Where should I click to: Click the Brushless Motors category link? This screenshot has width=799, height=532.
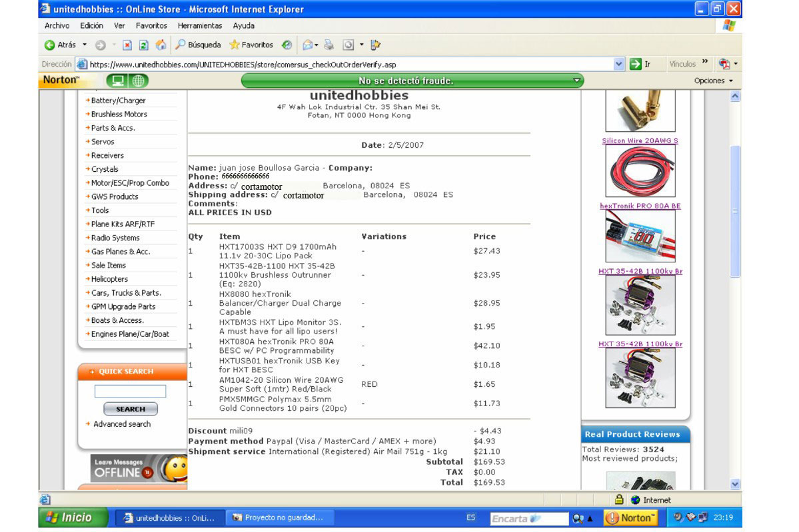[119, 114]
